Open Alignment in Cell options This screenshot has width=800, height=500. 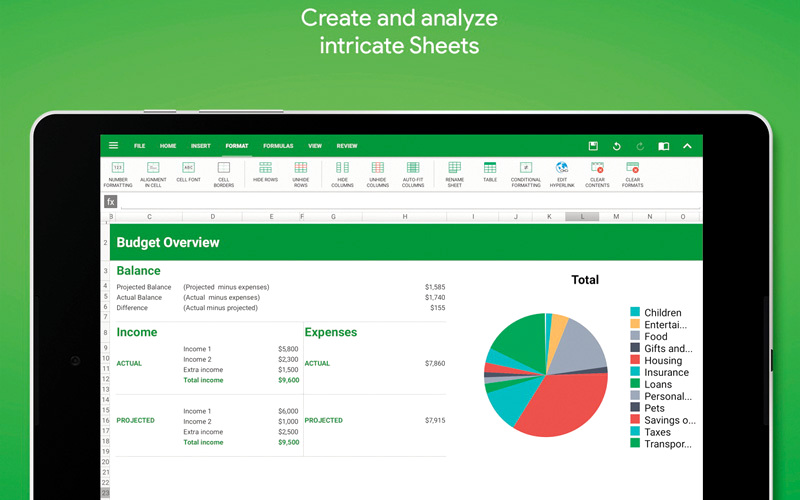click(153, 168)
